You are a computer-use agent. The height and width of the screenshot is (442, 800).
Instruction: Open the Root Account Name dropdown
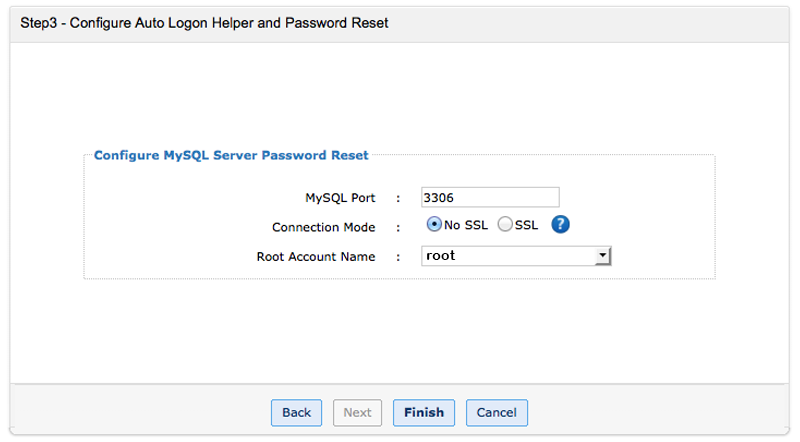click(x=516, y=256)
